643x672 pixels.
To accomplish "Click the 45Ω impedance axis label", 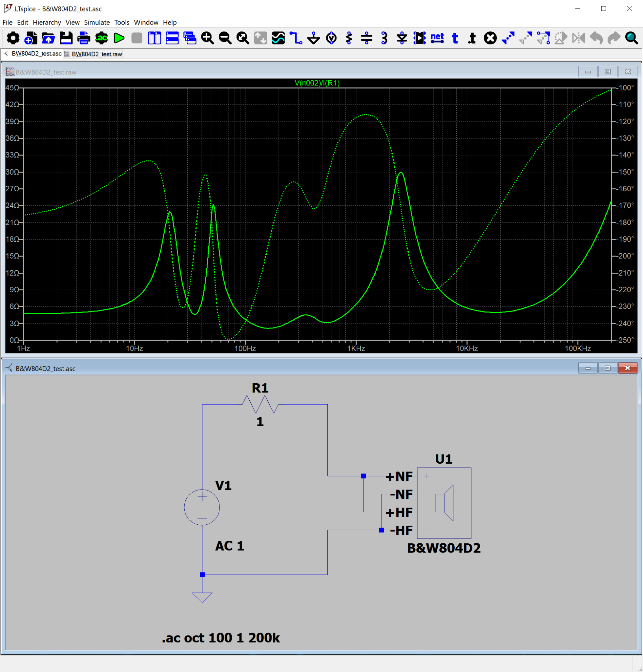I will tap(12, 88).
